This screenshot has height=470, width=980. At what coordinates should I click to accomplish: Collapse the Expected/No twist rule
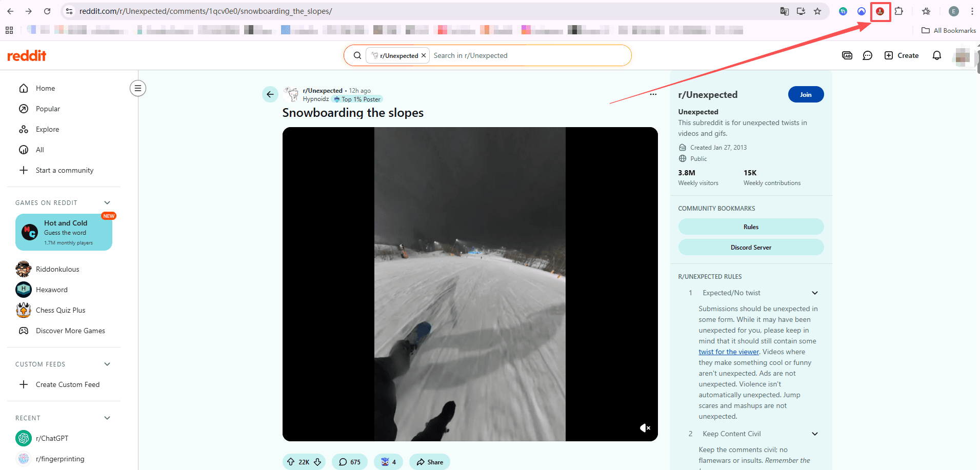point(814,293)
